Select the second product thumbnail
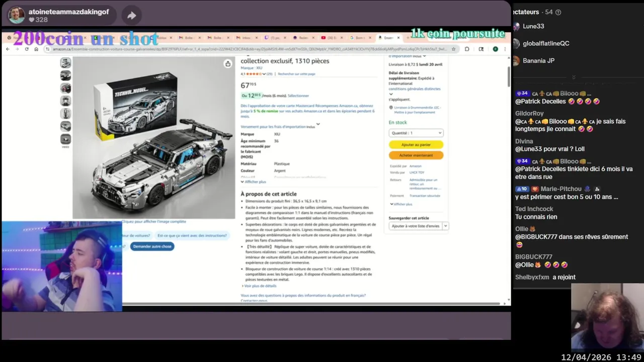Viewport: 644px width, 362px height. (65, 75)
